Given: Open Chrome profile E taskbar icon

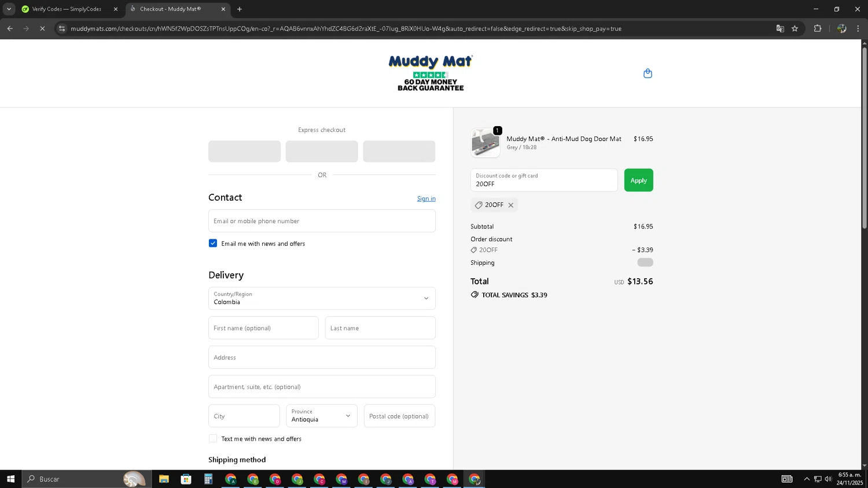Looking at the screenshot, I should coord(253,479).
